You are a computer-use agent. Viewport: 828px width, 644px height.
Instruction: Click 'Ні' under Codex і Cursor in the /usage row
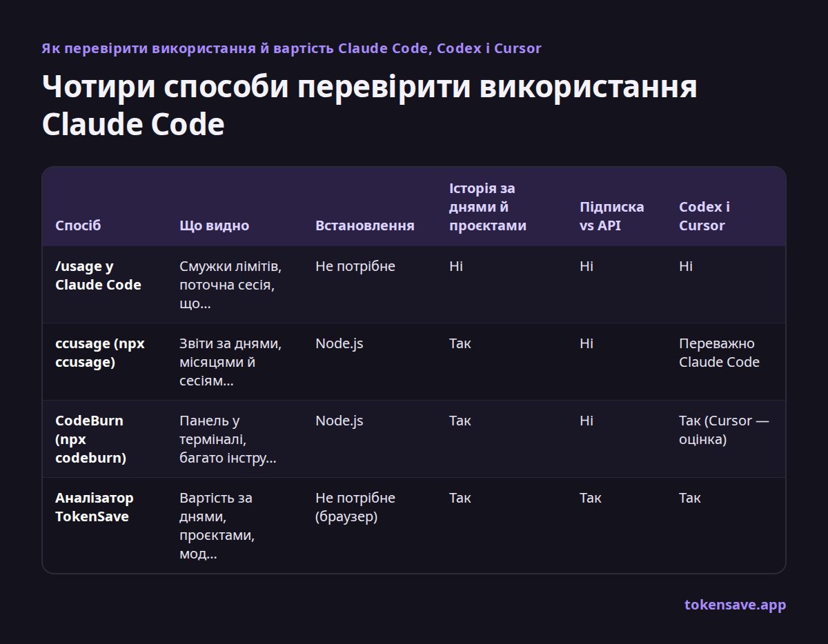pos(686,266)
